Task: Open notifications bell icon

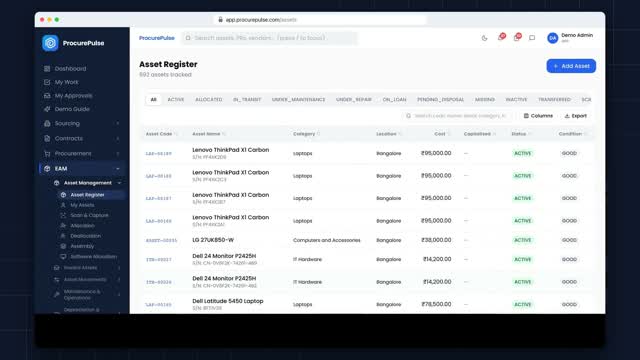Action: (x=501, y=38)
